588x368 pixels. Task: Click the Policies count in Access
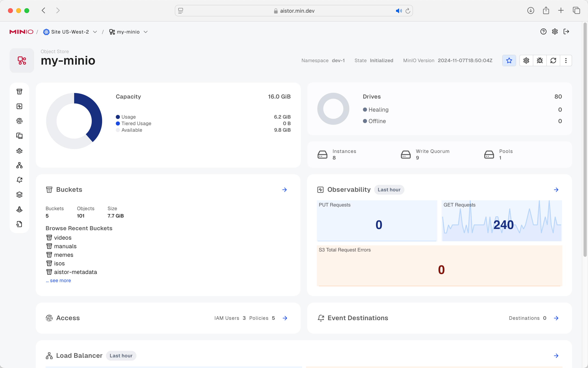(273, 318)
